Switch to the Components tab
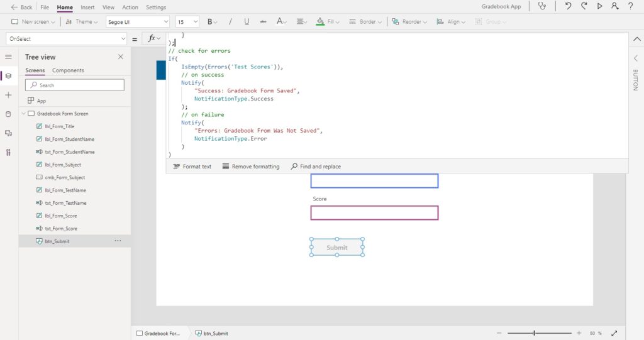 point(68,70)
